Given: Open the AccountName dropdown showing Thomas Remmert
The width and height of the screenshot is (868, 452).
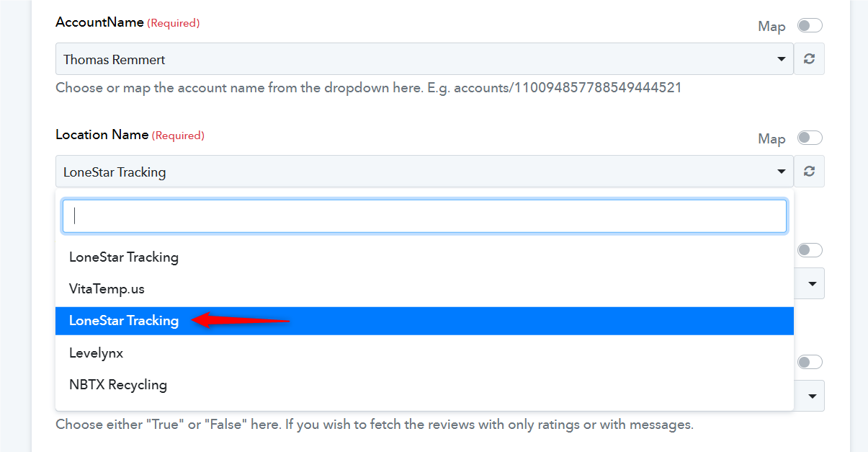Looking at the screenshot, I should point(424,59).
